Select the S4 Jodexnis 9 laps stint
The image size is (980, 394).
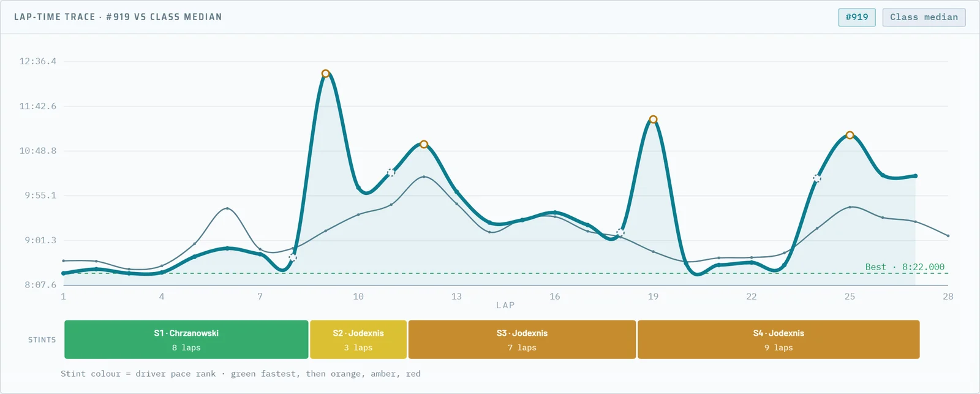pos(778,339)
